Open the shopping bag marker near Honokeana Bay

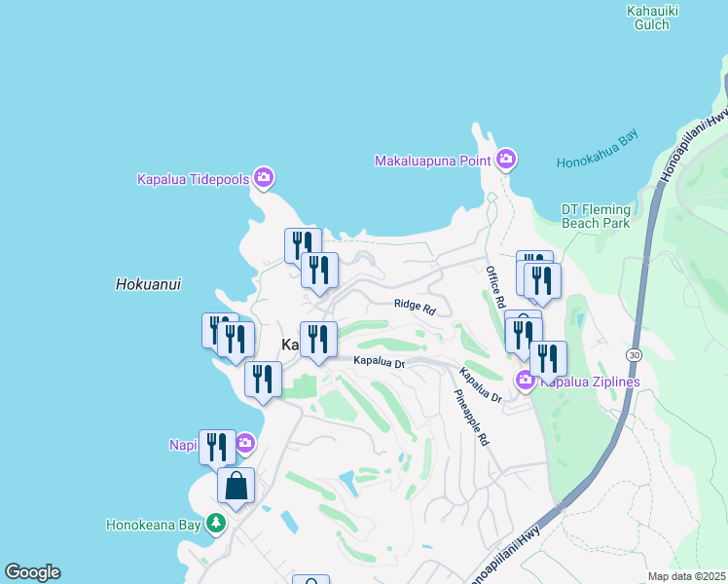[236, 488]
